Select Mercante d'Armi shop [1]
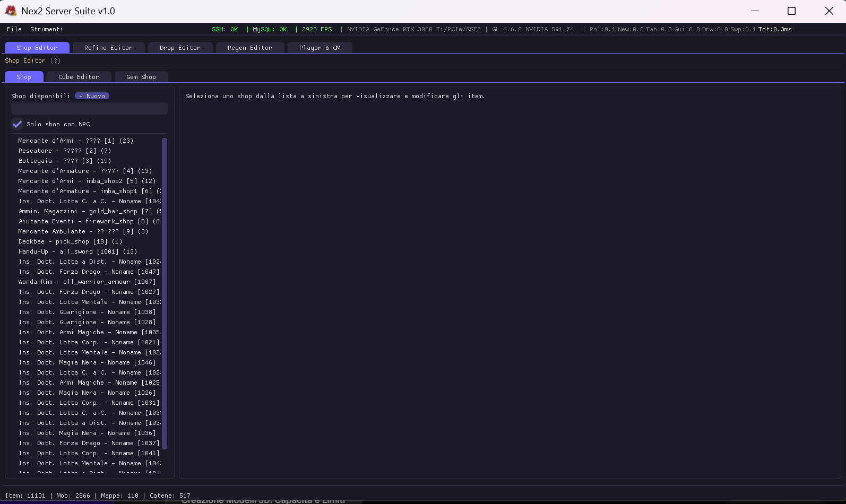This screenshot has width=846, height=504. tap(75, 141)
